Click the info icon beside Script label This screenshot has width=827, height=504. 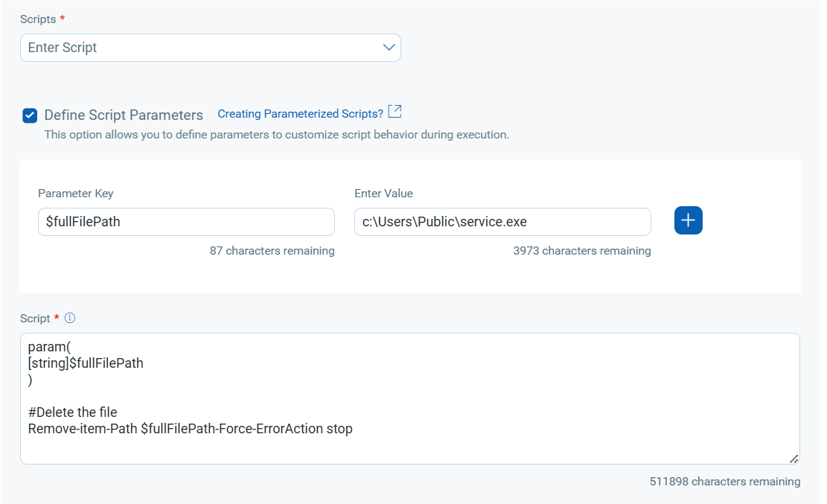click(x=70, y=318)
